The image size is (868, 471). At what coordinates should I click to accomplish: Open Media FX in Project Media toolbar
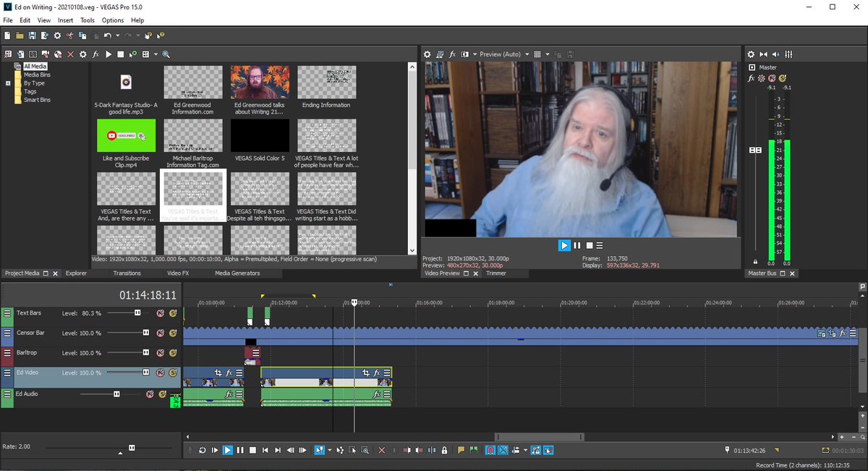point(95,54)
